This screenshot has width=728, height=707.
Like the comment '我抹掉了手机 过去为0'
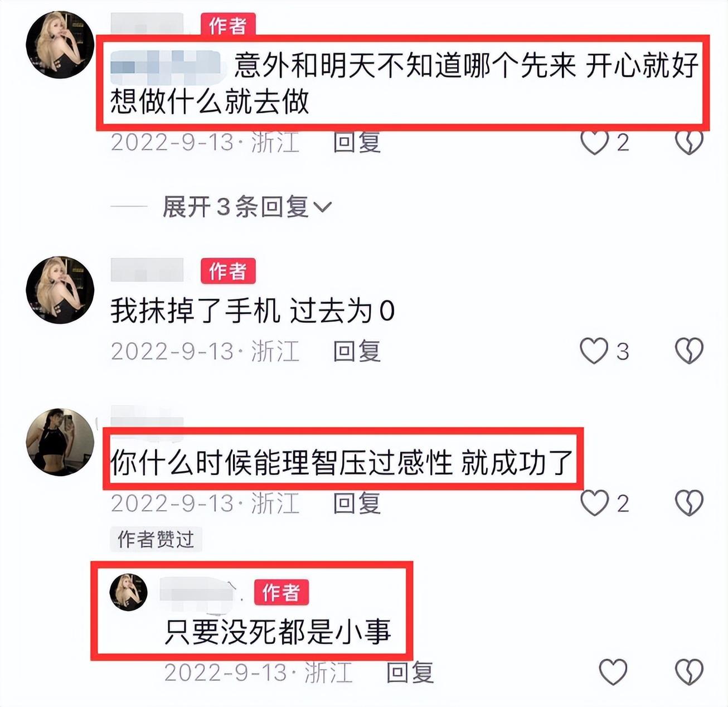(x=594, y=351)
